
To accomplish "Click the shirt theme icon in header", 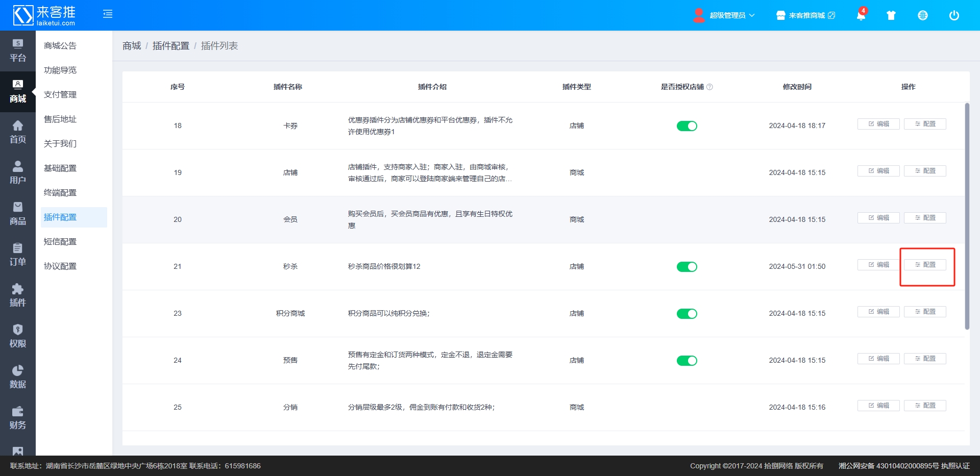I will pyautogui.click(x=891, y=15).
